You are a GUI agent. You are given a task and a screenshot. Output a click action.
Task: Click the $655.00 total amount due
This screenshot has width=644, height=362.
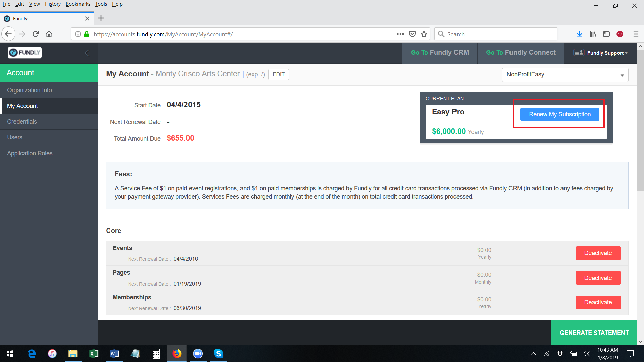click(180, 138)
